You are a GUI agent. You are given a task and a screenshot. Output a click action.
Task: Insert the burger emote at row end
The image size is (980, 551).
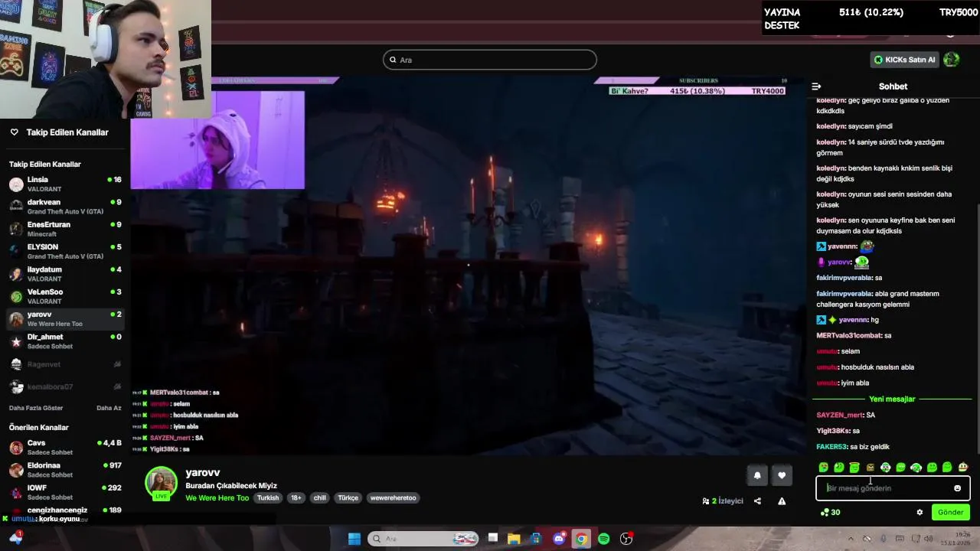(963, 468)
